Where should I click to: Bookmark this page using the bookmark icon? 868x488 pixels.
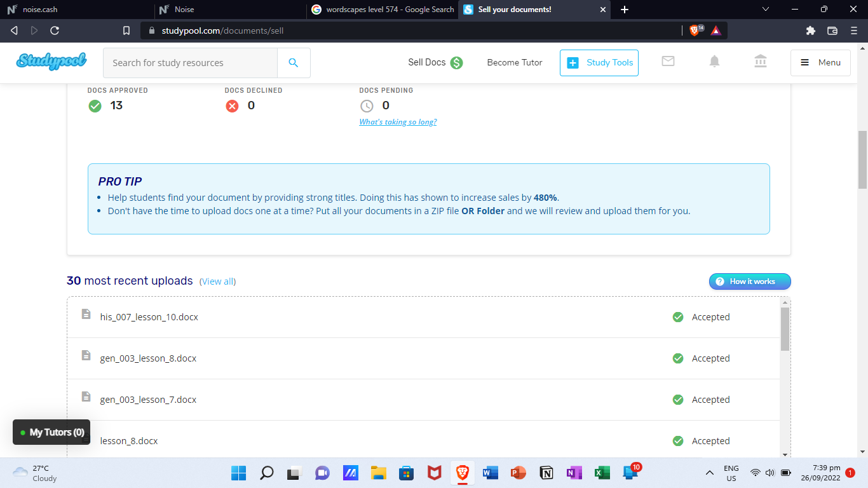tap(126, 30)
